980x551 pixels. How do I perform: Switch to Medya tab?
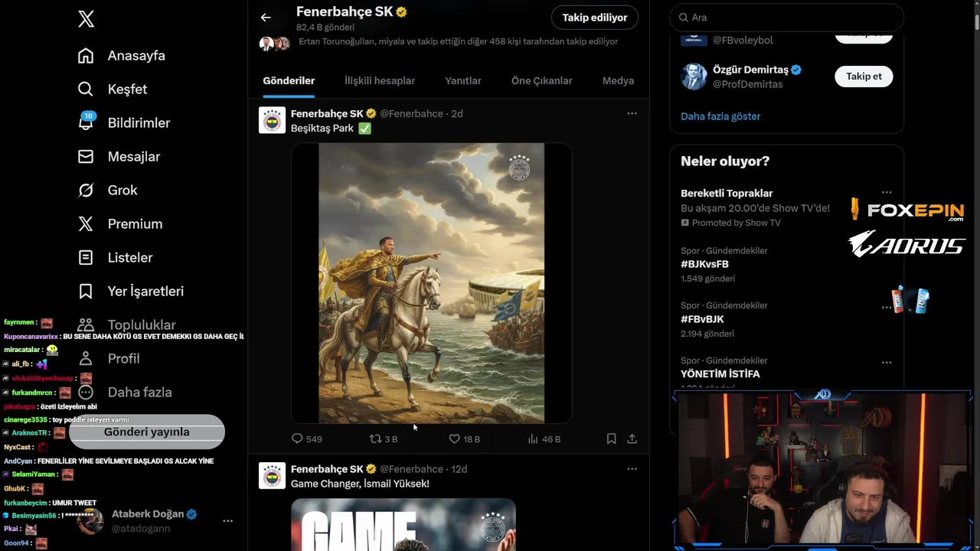[x=618, y=80]
